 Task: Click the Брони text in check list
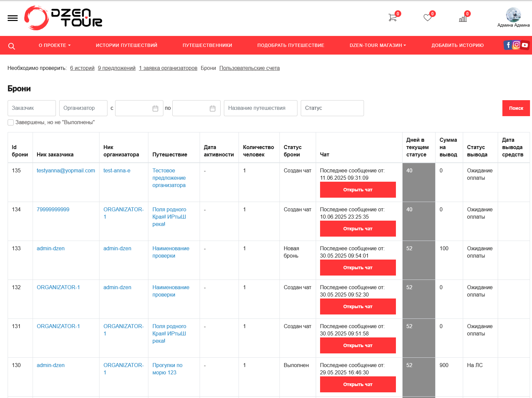[x=208, y=68]
